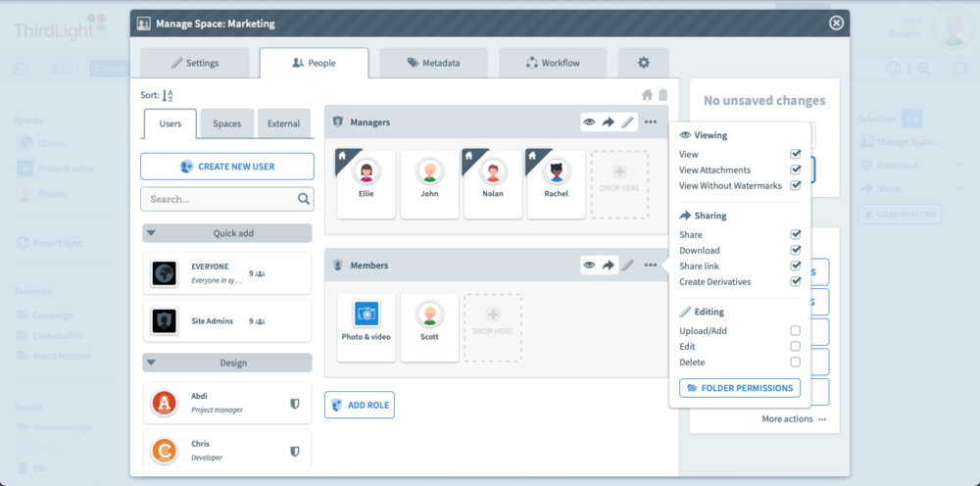Click the Photo & video camera card

(367, 327)
